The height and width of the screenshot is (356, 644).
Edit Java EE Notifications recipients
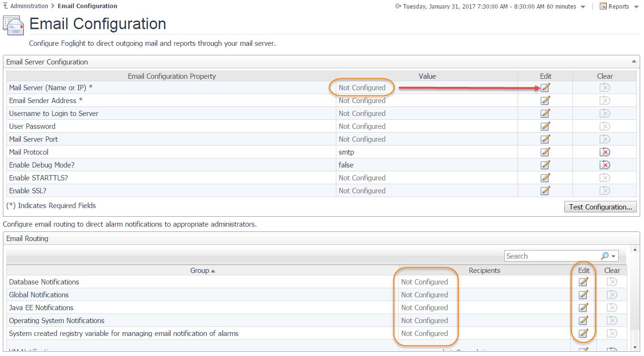coord(583,308)
